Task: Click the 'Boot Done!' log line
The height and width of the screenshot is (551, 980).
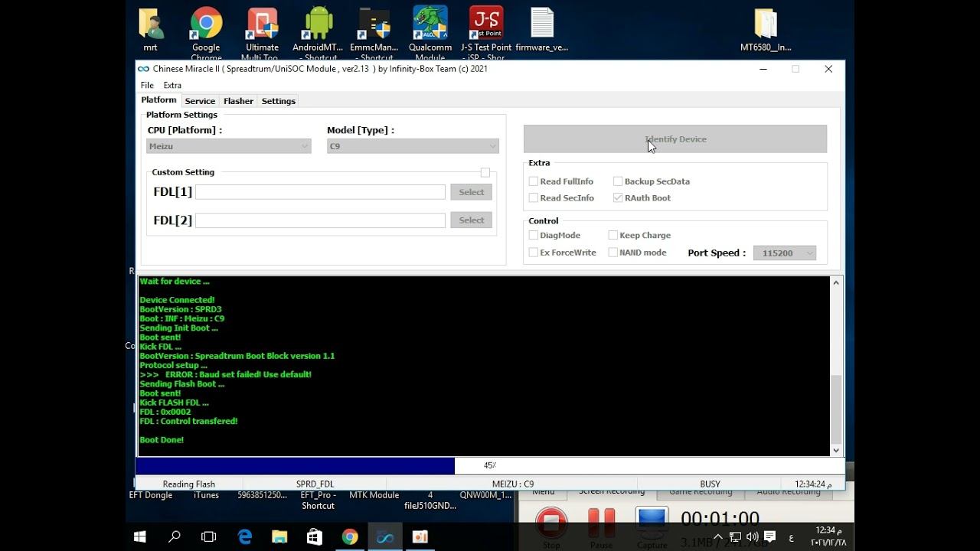Action: pos(162,440)
